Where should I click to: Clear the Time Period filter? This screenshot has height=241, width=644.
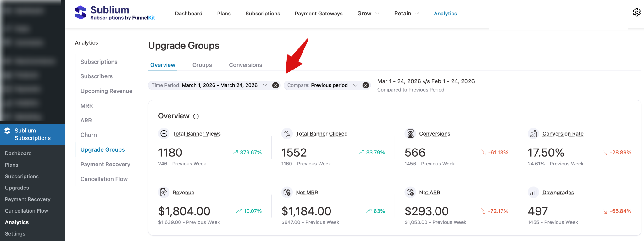coord(275,85)
